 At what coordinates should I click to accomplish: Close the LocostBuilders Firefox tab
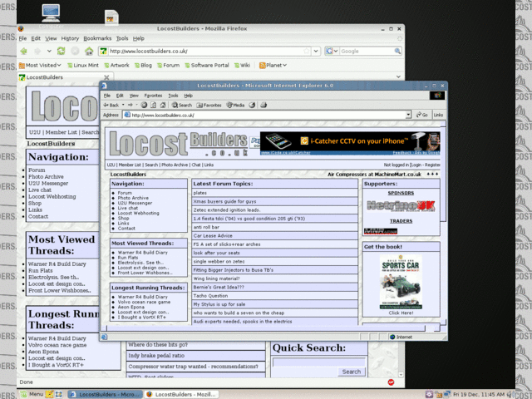(106, 77)
